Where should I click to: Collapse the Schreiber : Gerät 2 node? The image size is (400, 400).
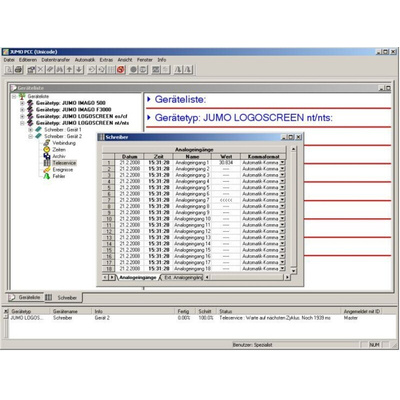coord(31,137)
